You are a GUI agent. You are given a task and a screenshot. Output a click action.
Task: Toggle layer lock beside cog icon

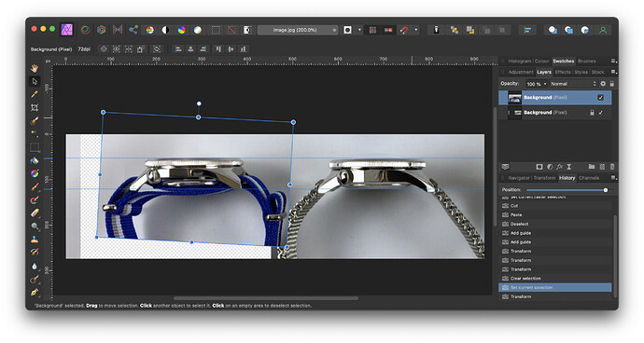pyautogui.click(x=612, y=84)
